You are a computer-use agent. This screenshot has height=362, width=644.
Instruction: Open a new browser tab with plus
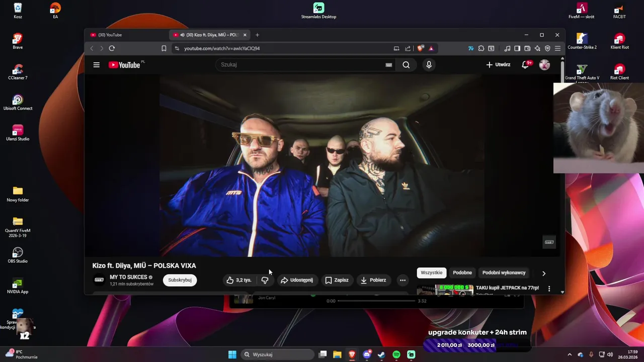[x=257, y=35]
